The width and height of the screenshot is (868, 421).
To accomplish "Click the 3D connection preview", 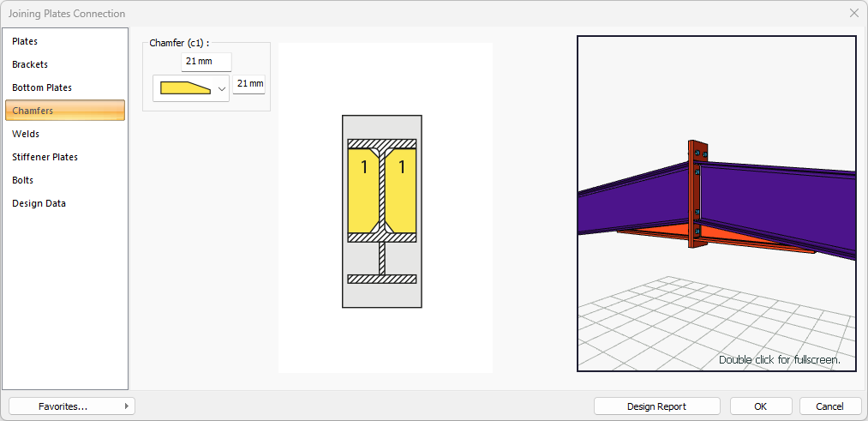I will click(716, 203).
